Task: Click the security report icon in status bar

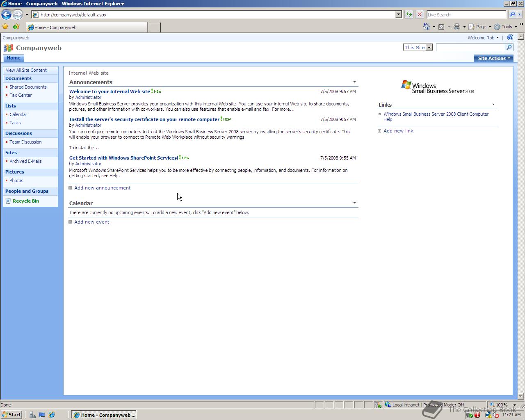Action: tap(378, 405)
